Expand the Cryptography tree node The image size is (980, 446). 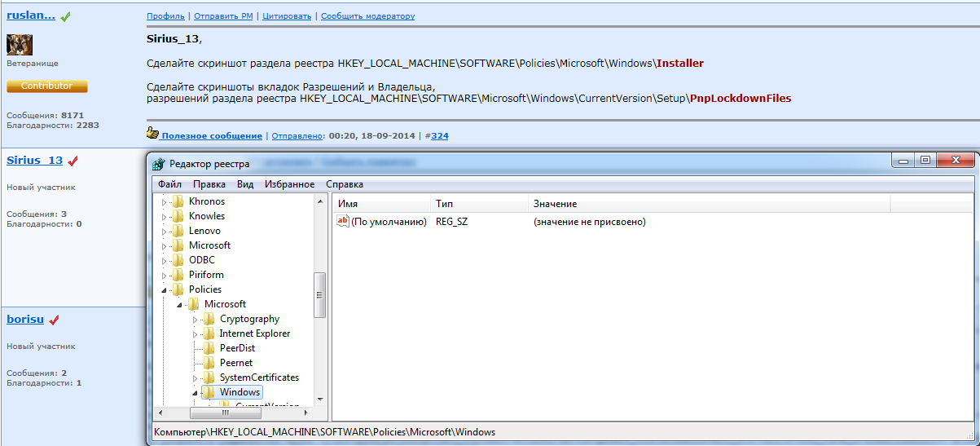click(195, 320)
